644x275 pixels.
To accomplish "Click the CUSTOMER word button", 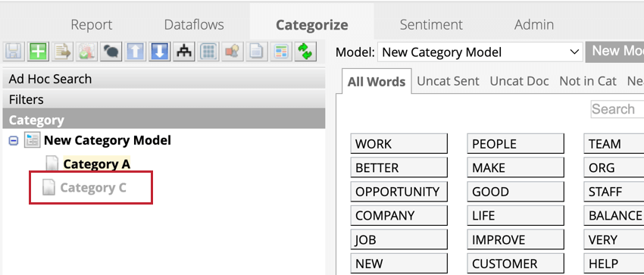I will point(515,264).
